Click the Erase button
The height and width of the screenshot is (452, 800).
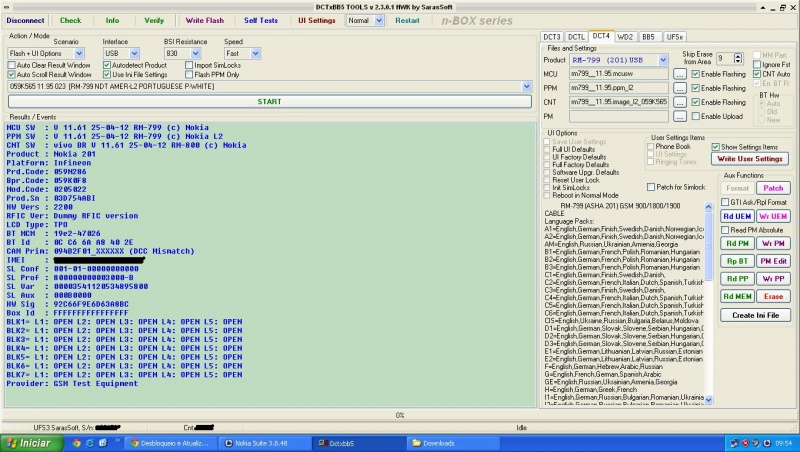pos(773,296)
